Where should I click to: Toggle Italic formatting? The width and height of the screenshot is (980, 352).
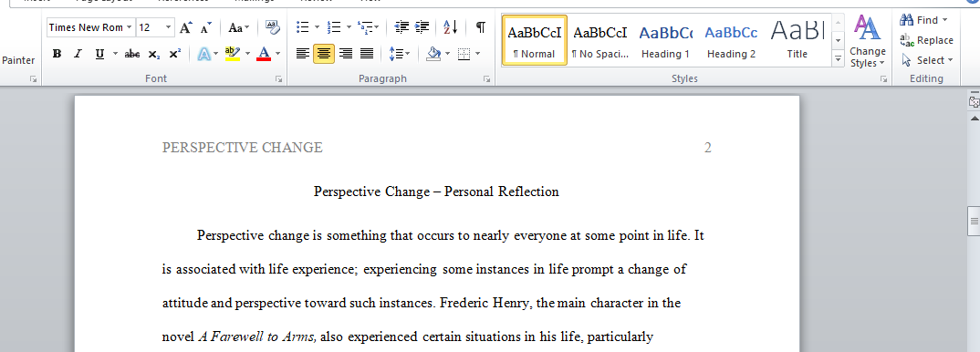click(78, 55)
